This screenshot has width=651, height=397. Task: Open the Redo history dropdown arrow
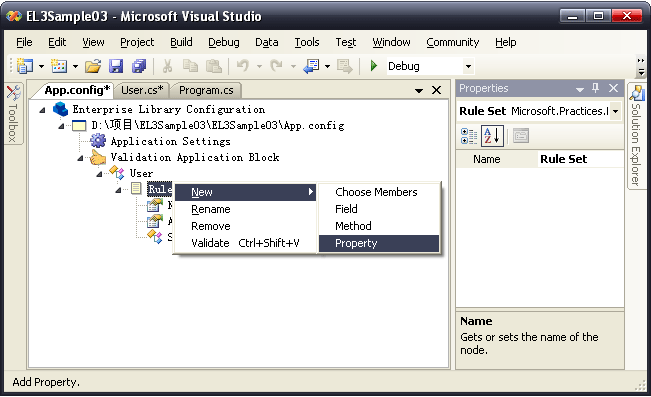[293, 66]
